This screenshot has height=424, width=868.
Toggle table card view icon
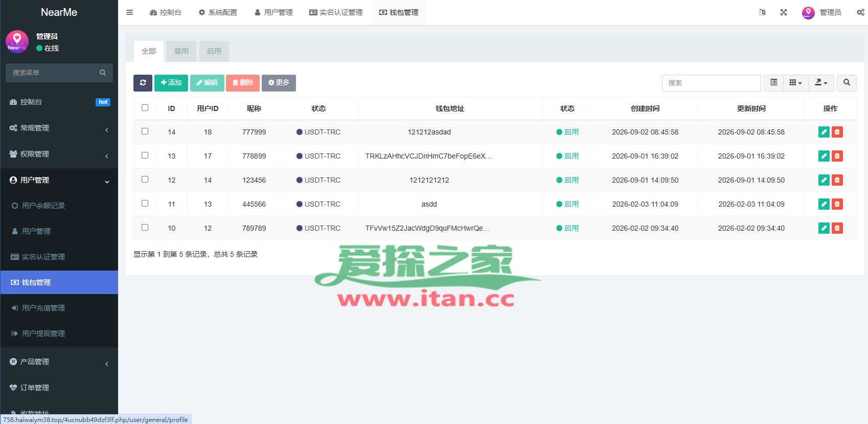click(x=774, y=83)
